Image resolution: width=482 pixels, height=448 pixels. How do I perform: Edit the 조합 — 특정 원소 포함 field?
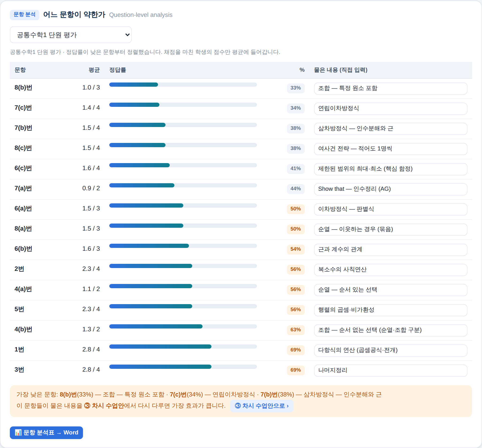pyautogui.click(x=390, y=88)
